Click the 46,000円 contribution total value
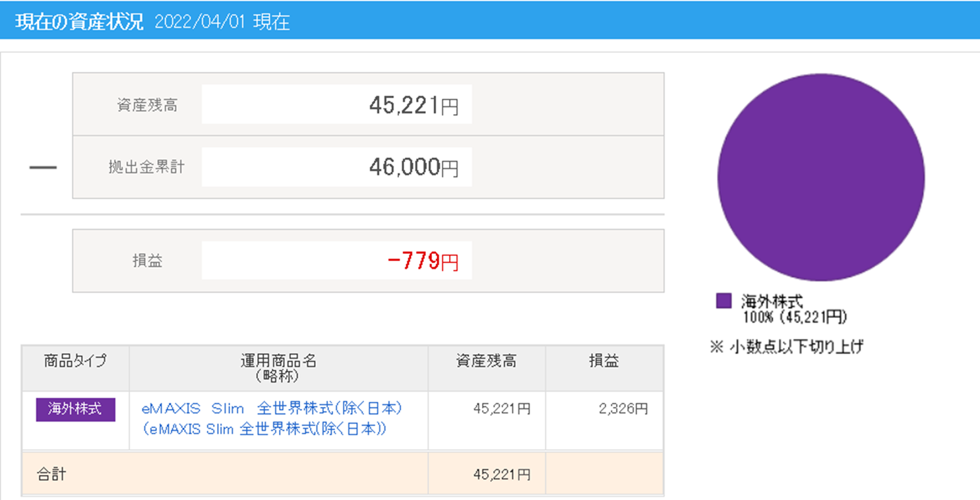The width and height of the screenshot is (980, 500). click(413, 168)
